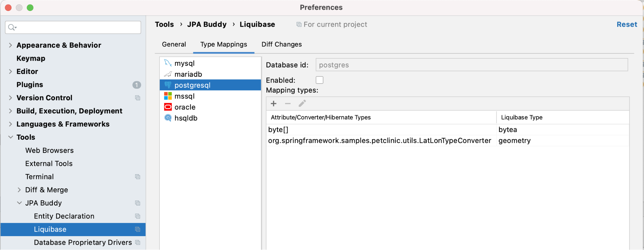Click JPA Buddy in the breadcrumb
The image size is (644, 250).
click(x=207, y=25)
